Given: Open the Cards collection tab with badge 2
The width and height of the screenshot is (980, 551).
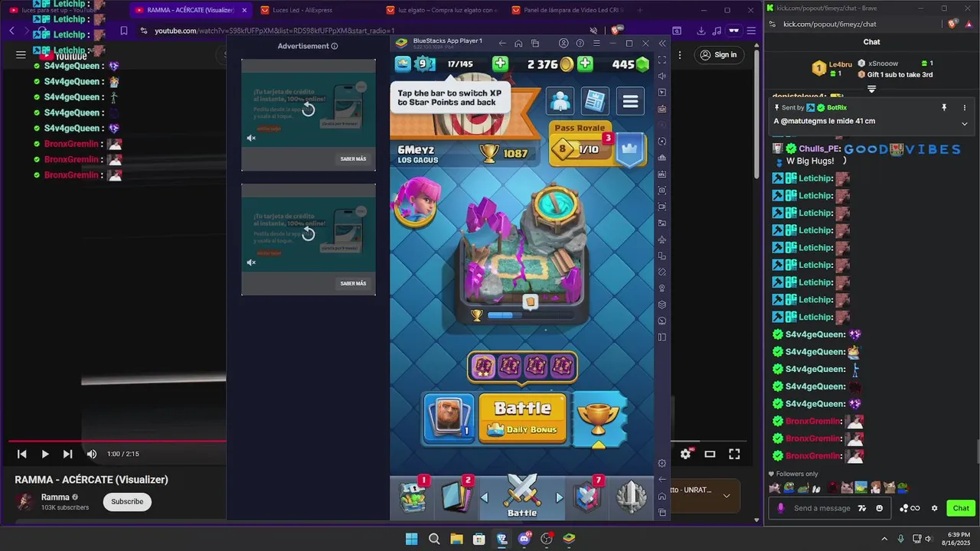Looking at the screenshot, I should pos(458,497).
